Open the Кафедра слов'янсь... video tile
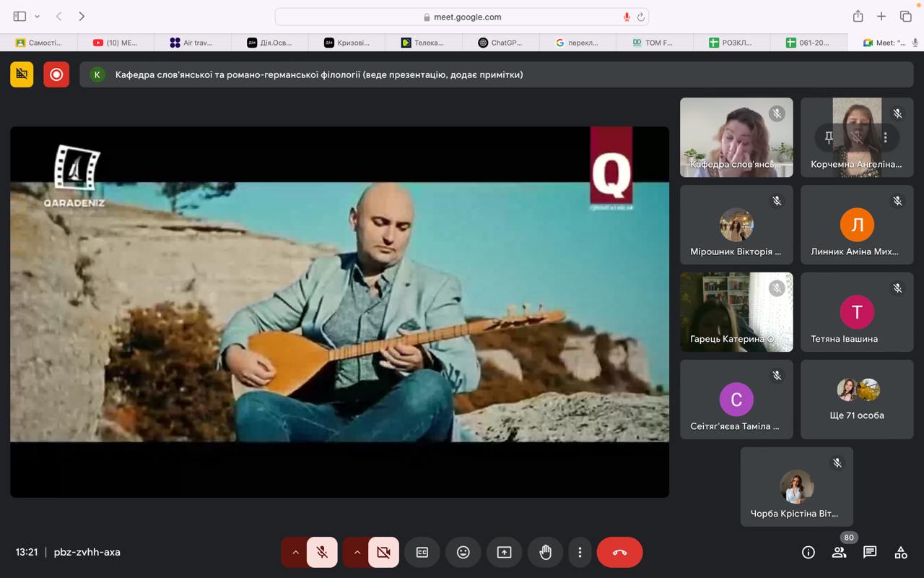 (736, 137)
